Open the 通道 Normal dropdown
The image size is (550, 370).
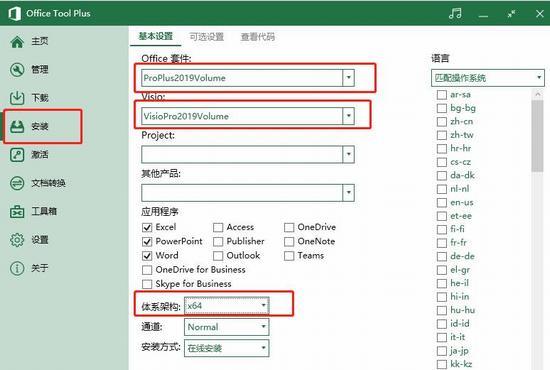coord(227,327)
